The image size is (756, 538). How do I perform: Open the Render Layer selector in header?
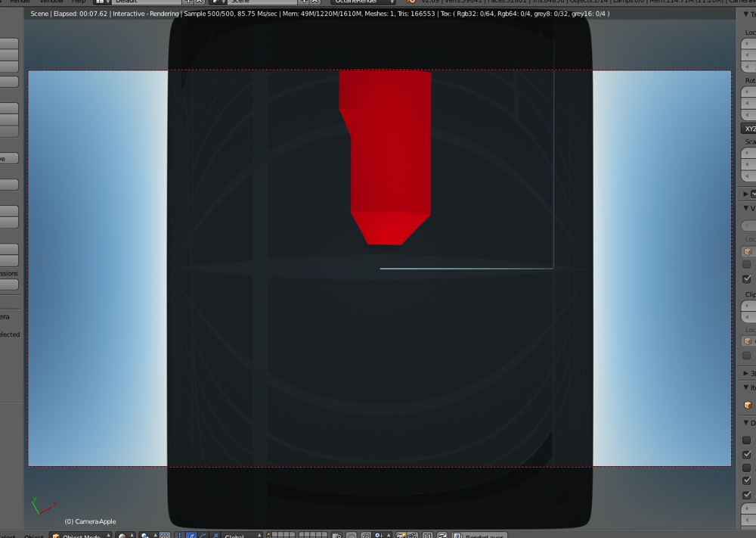(480, 536)
